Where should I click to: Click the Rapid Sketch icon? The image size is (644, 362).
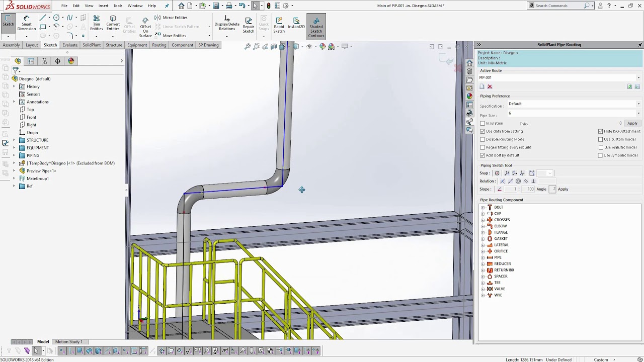coord(279,25)
